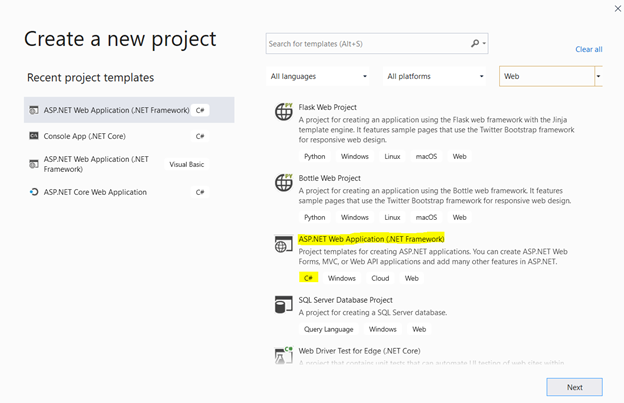624x403 pixels.
Task: Select recent ASP.NET Web Application (.NET Framework) C# template
Action: pos(129,110)
